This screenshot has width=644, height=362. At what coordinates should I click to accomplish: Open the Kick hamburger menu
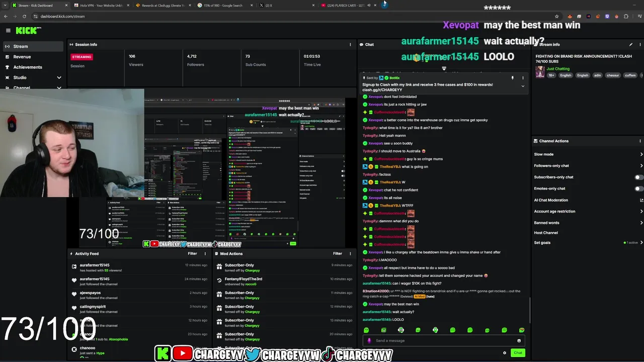pos(8,31)
